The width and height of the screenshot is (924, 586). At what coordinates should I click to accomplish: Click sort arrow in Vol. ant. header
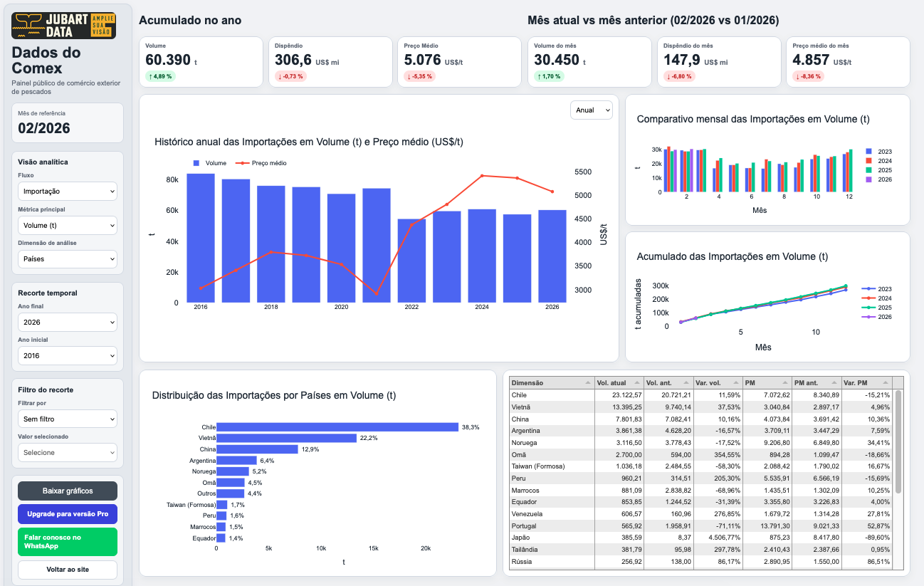[x=686, y=383]
